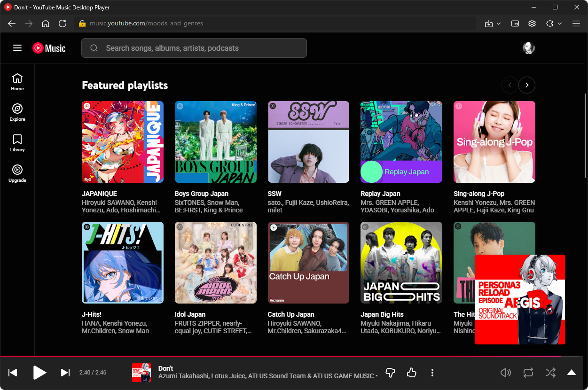588x390 pixels.
Task: Skip to the next track
Action: point(65,373)
